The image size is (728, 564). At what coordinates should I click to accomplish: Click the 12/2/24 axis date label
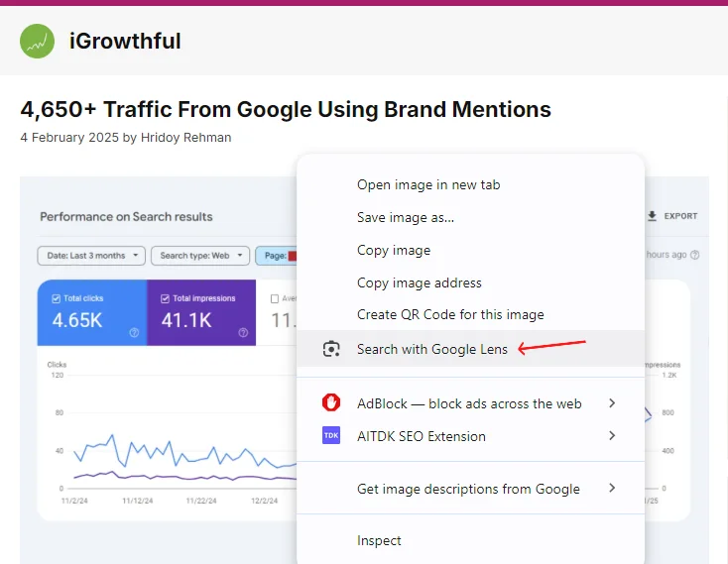point(264,501)
